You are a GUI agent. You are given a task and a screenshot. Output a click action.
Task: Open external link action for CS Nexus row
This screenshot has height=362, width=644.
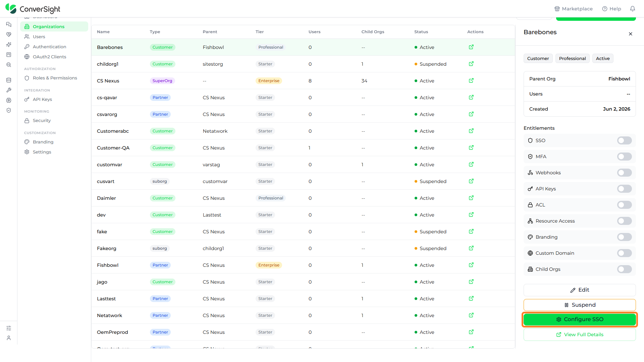(x=471, y=81)
